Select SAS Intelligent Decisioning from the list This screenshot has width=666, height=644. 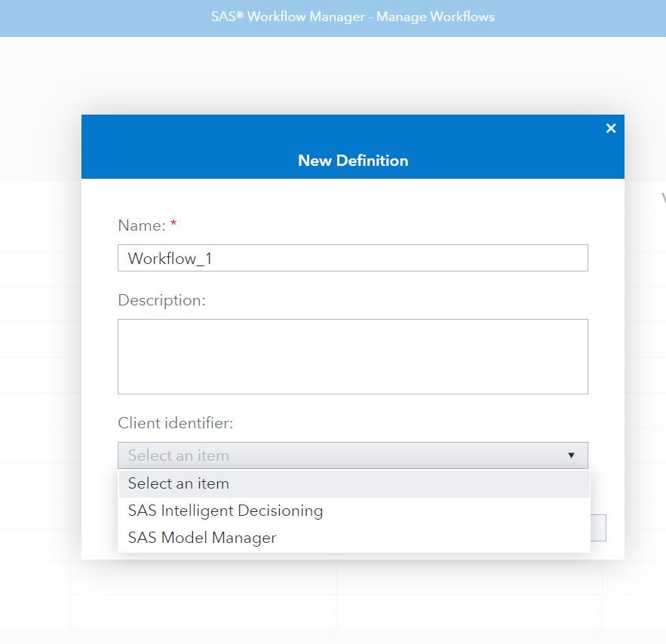[x=354, y=511]
